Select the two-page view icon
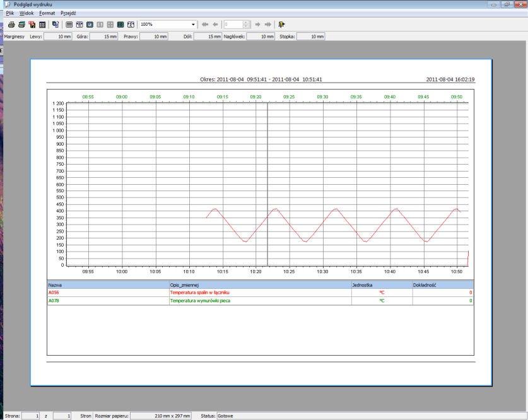Image resolution: width=528 pixels, height=420 pixels. click(x=100, y=25)
